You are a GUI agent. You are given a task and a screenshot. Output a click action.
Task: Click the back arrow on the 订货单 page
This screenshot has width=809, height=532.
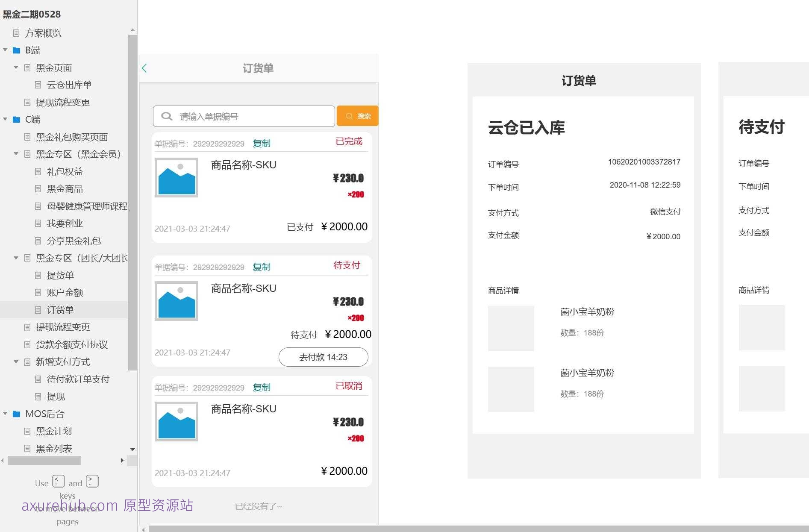144,68
